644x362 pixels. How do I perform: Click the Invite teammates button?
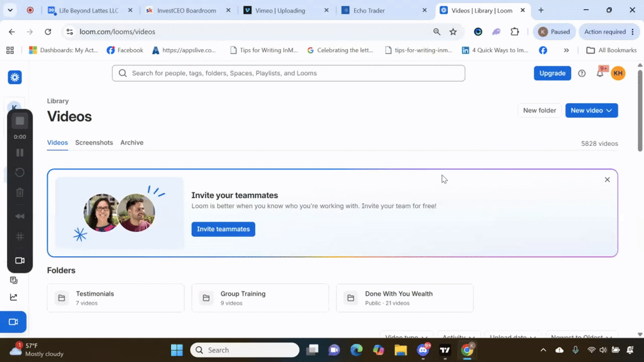[223, 229]
